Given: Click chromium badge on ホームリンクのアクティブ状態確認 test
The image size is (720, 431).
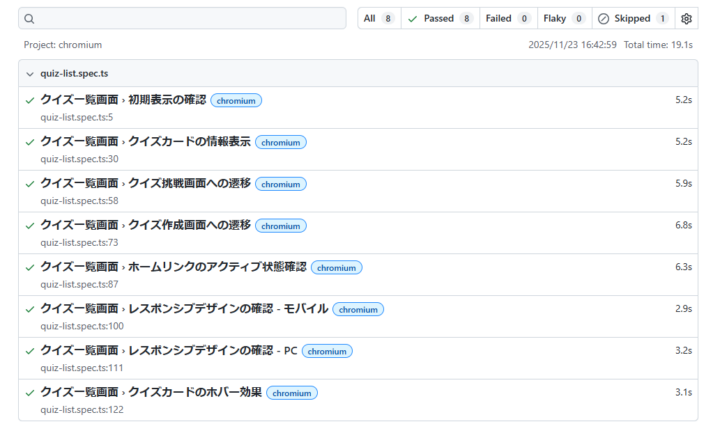Looking at the screenshot, I should [336, 268].
